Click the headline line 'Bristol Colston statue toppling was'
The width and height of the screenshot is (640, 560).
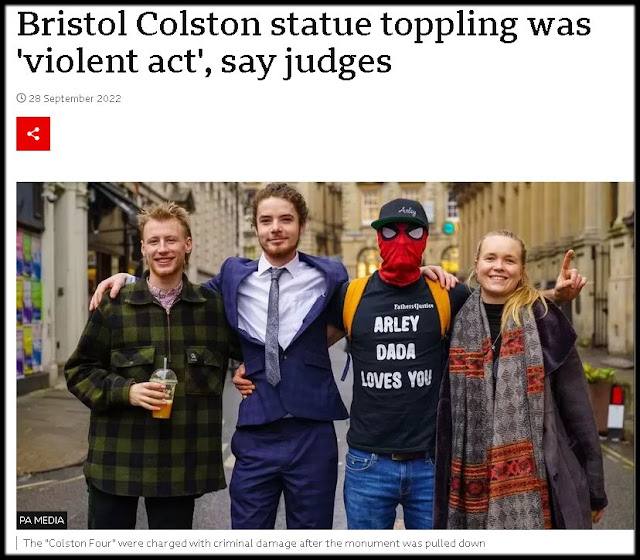pyautogui.click(x=304, y=25)
